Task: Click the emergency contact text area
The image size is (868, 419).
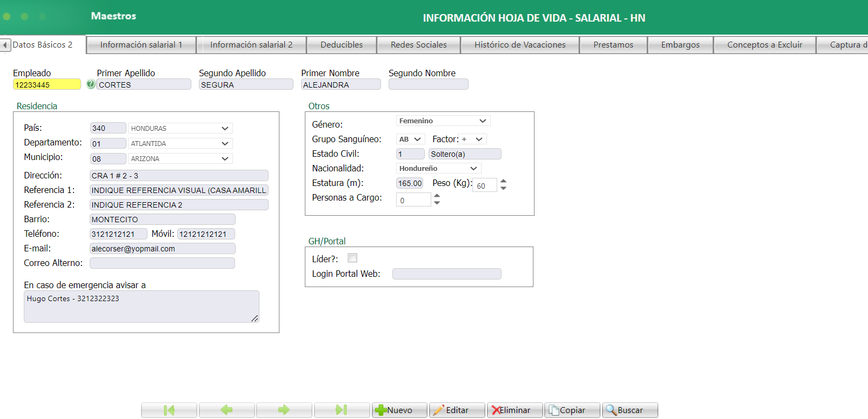Action: [x=142, y=307]
